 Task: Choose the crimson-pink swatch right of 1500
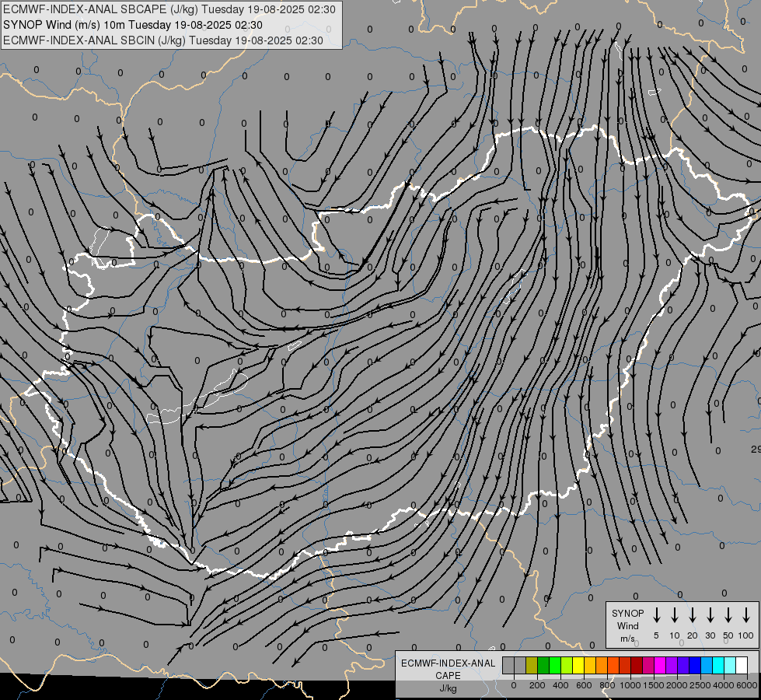coord(648,666)
